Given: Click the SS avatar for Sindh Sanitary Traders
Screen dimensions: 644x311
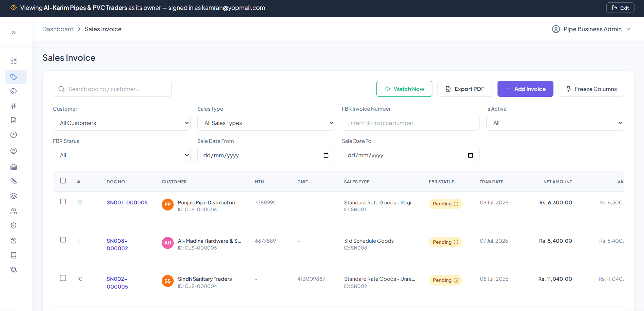Looking at the screenshot, I should click(168, 281).
